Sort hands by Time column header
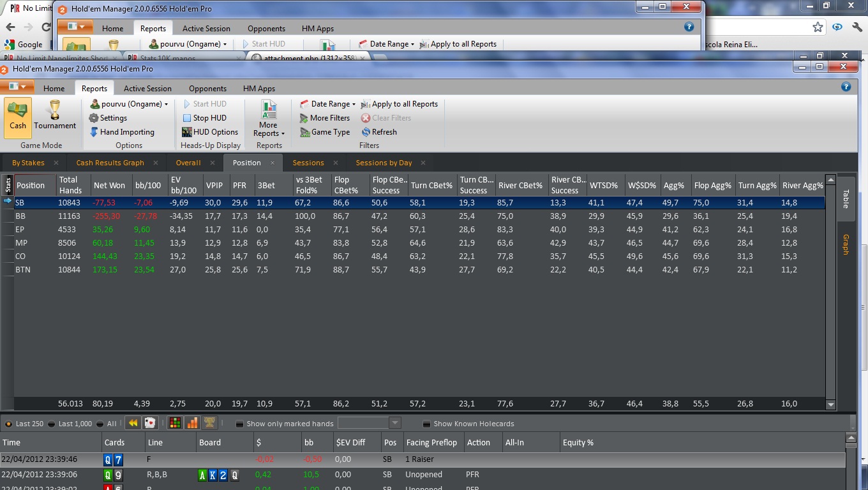 tap(51, 442)
